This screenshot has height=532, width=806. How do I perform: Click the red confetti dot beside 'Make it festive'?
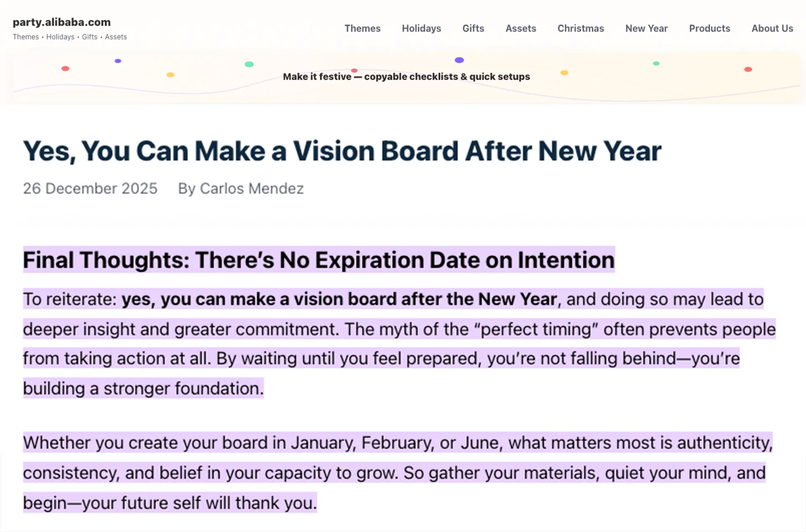(354, 71)
